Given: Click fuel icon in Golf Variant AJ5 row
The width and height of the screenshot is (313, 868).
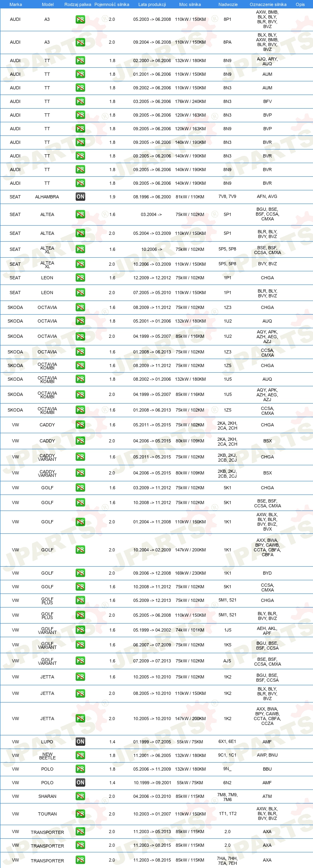Looking at the screenshot, I should tap(80, 661).
